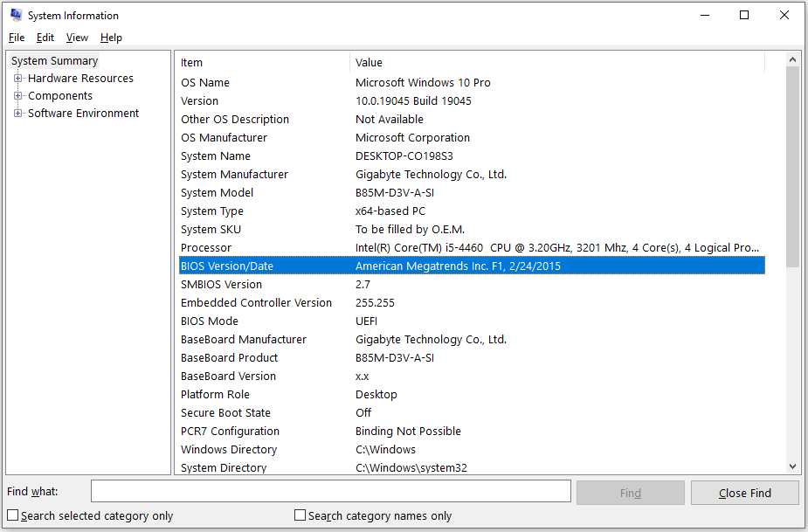Click the value x64-based PC
This screenshot has width=808, height=532.
(x=390, y=211)
